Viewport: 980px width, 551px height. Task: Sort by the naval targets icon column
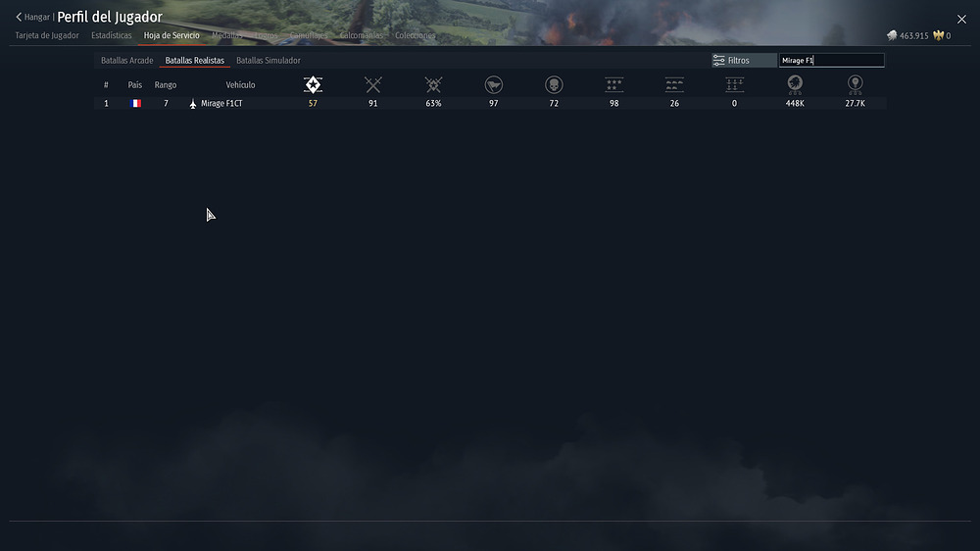pyautogui.click(x=734, y=84)
